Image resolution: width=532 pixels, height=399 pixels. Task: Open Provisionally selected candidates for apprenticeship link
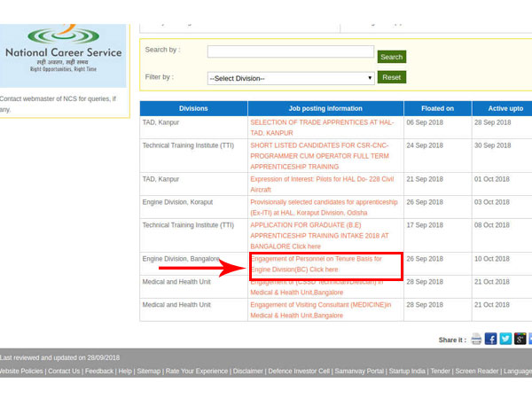[x=324, y=207]
